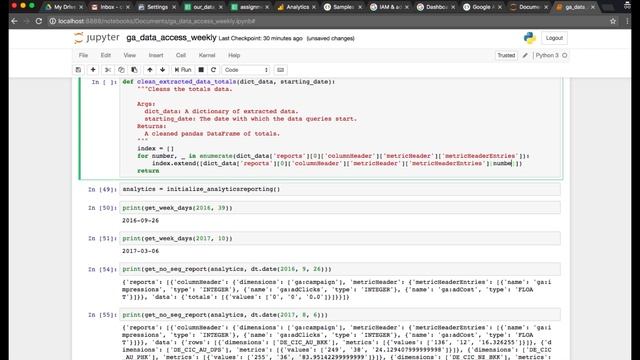This screenshot has width=640, height=360.
Task: Click the In [55] cell prompt
Action: (102, 315)
